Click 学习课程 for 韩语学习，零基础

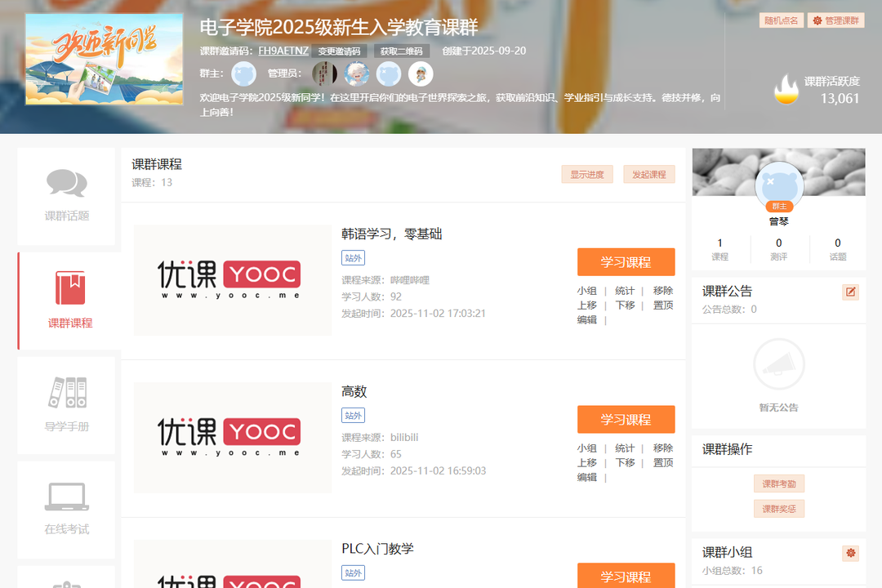click(x=626, y=262)
